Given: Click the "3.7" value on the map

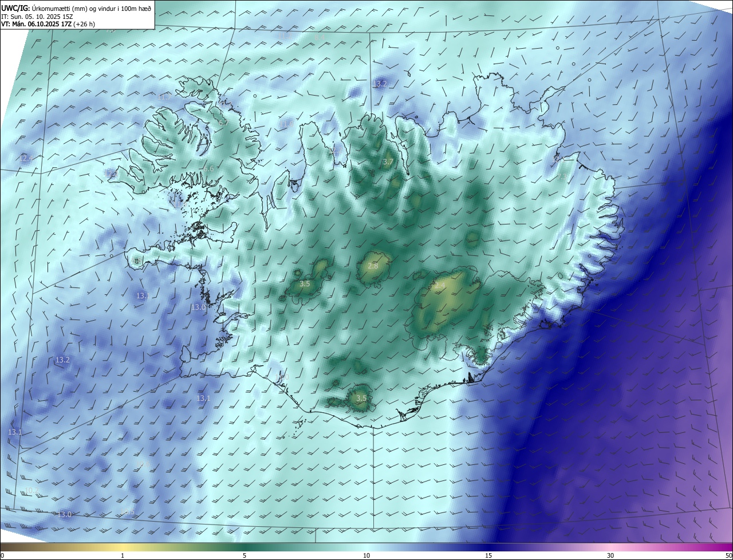Looking at the screenshot, I should pos(388,162).
